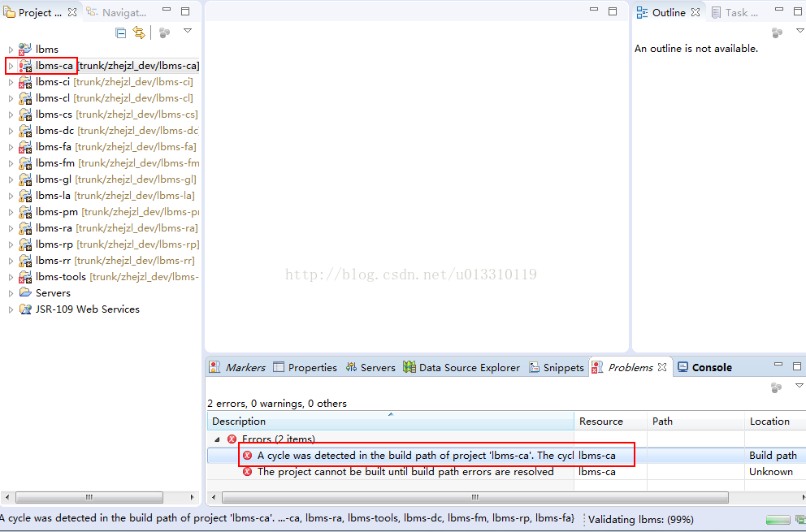The image size is (806, 532).
Task: Open Outline view menu arrow
Action: [799, 31]
